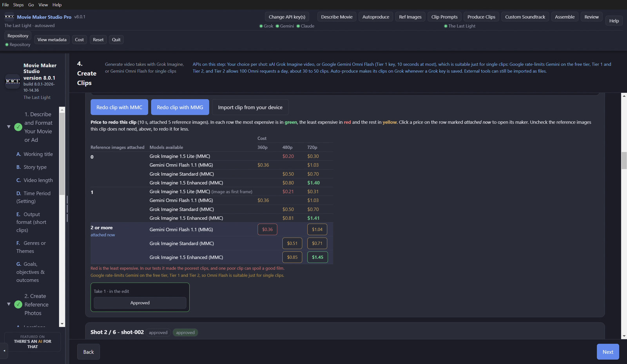627x364 pixels.
Task: Click the Movie Maker Studio filmstrip logo
Action: (x=9, y=17)
